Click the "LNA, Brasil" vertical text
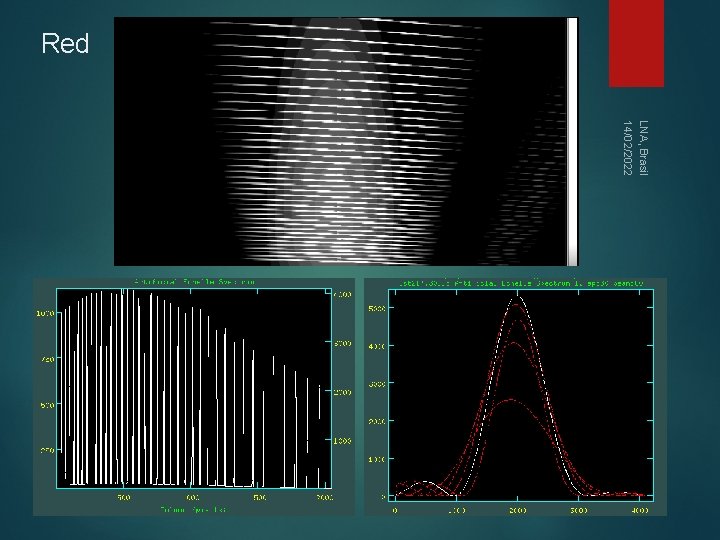720x540 pixels. point(643,148)
